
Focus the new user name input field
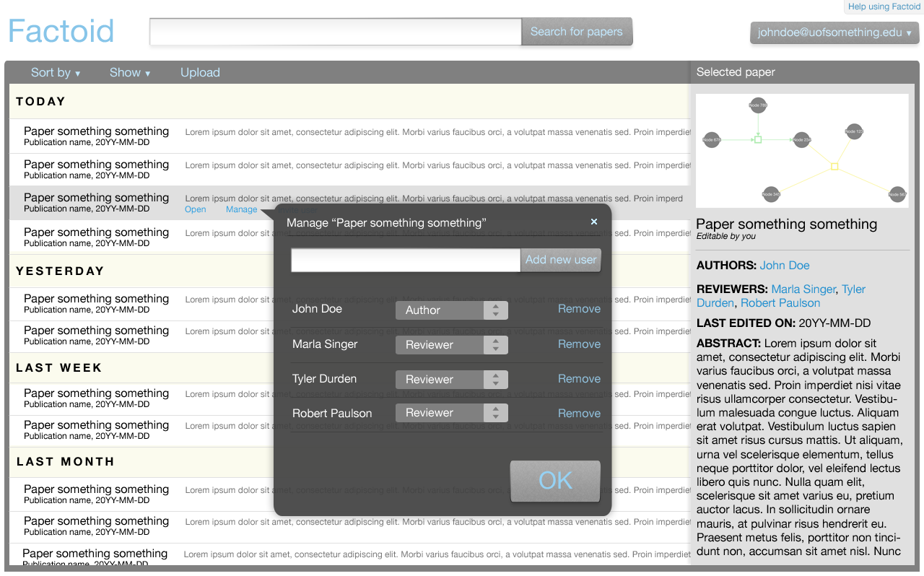click(405, 260)
